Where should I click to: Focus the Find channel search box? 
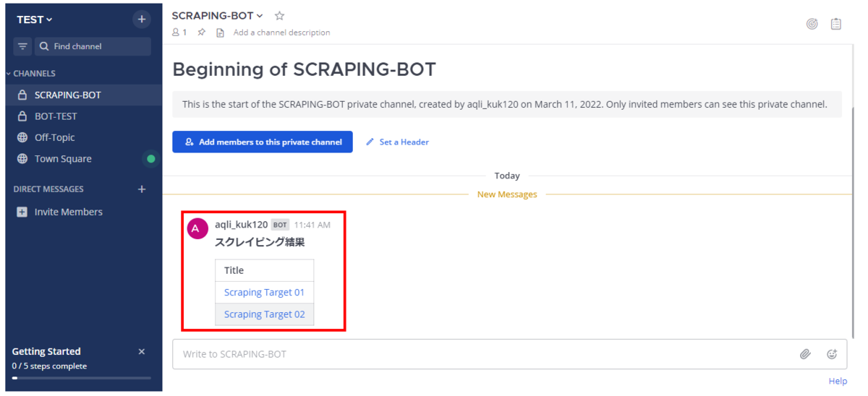pyautogui.click(x=93, y=46)
